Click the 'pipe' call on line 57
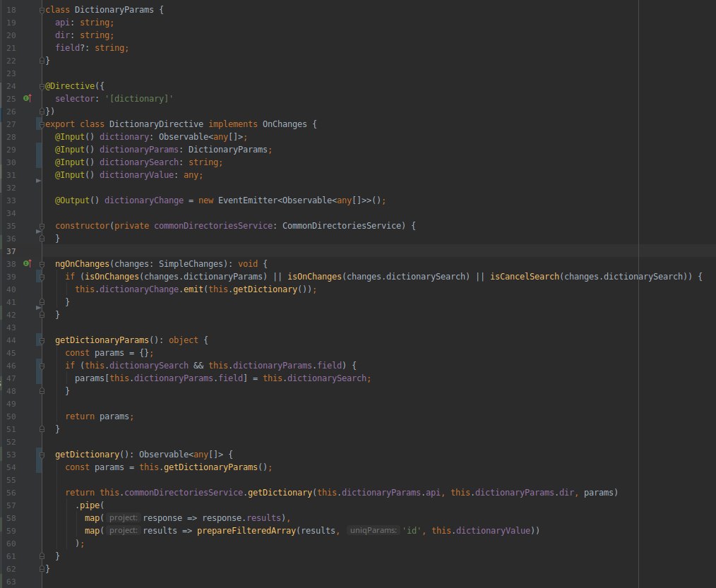 click(x=90, y=505)
